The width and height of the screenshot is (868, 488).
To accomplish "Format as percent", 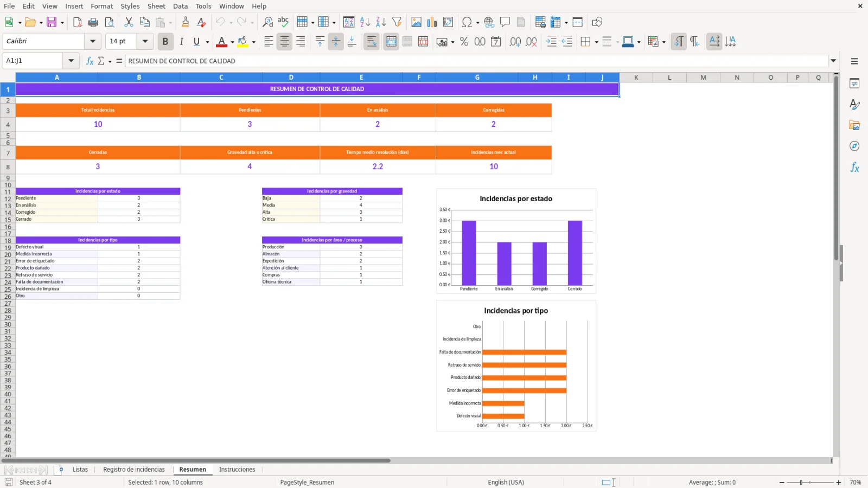I will coord(464,42).
